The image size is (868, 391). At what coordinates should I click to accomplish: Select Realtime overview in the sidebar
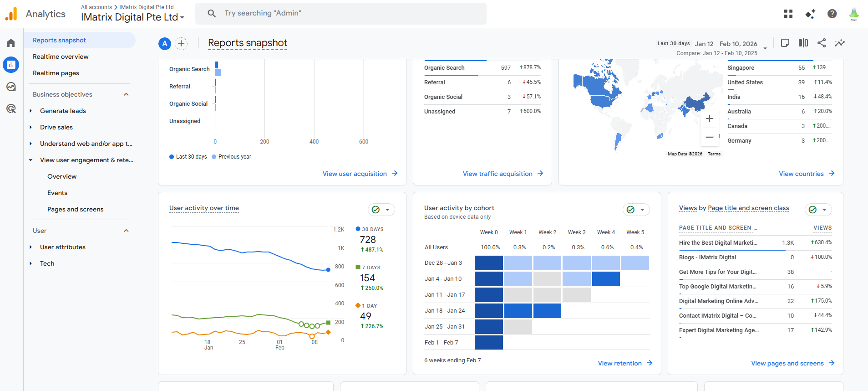pyautogui.click(x=61, y=57)
